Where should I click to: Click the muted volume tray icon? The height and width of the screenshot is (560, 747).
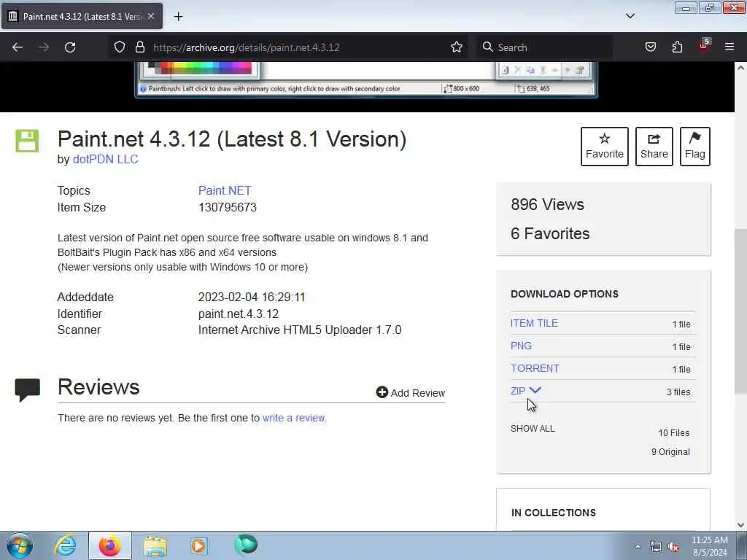pos(673,547)
